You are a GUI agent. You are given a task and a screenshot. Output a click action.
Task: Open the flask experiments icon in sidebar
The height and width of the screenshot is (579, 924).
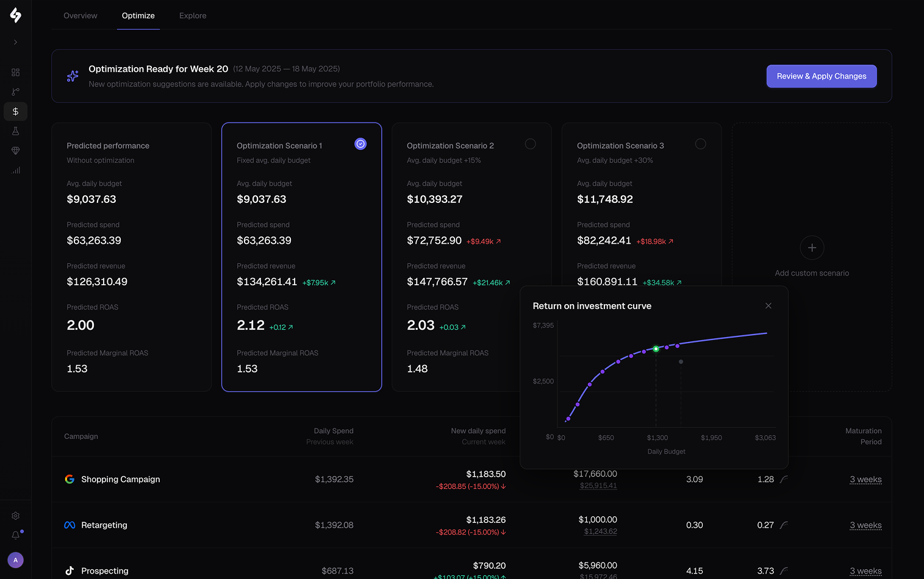point(16,131)
